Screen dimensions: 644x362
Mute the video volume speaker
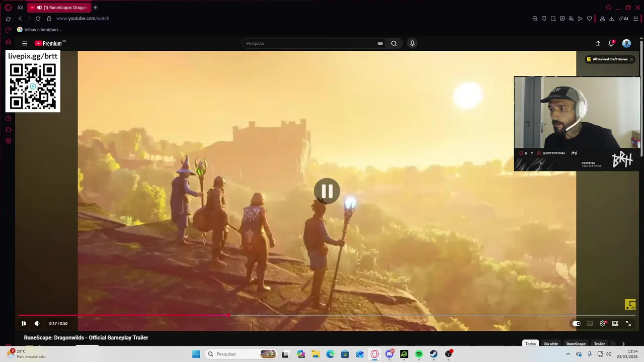tap(37, 323)
